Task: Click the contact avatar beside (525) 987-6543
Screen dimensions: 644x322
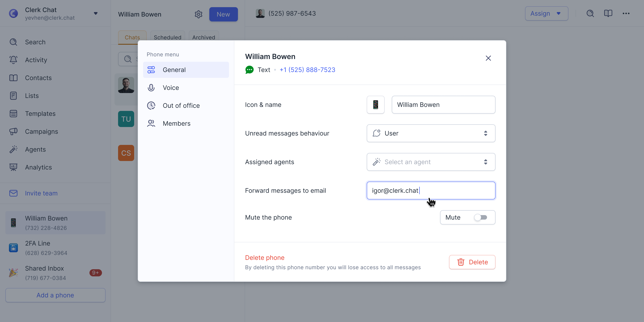Action: (x=260, y=13)
